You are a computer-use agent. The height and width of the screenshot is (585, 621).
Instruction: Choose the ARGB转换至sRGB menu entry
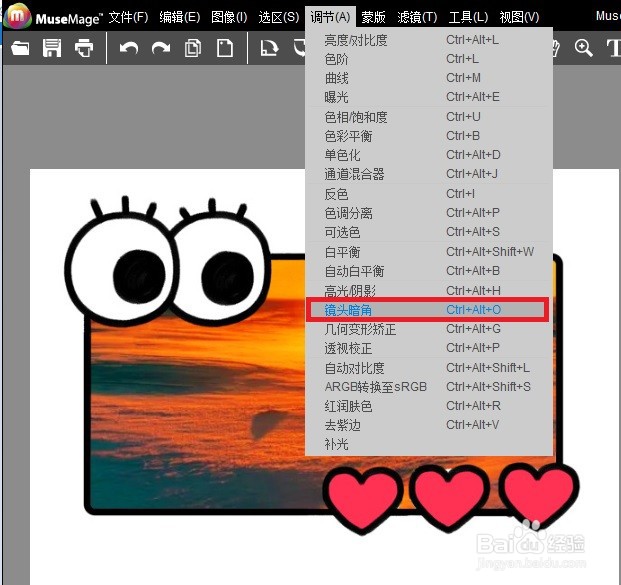point(429,387)
